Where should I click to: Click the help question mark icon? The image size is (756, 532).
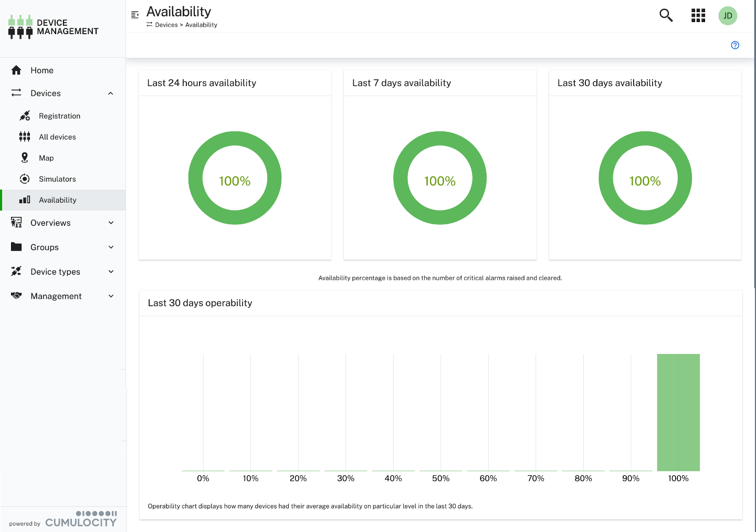(735, 45)
